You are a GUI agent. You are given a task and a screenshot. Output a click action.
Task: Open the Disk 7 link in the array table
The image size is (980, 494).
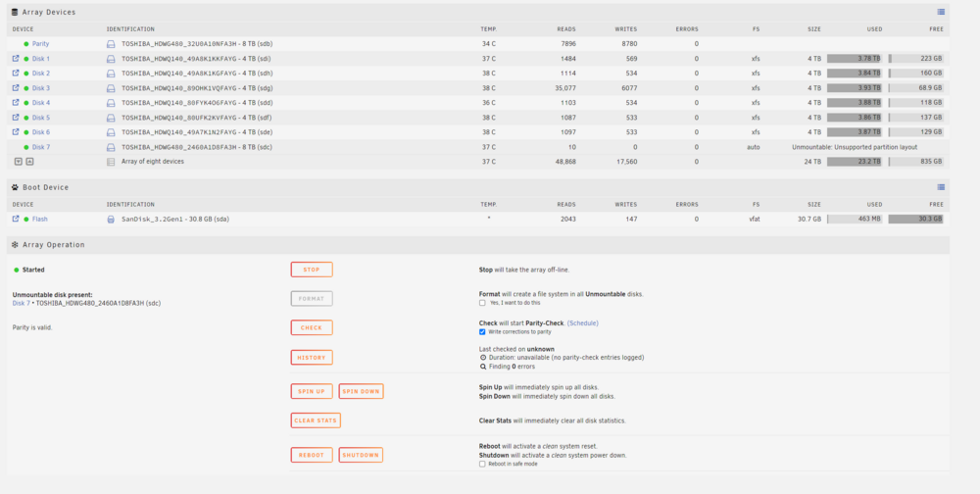[x=41, y=147]
